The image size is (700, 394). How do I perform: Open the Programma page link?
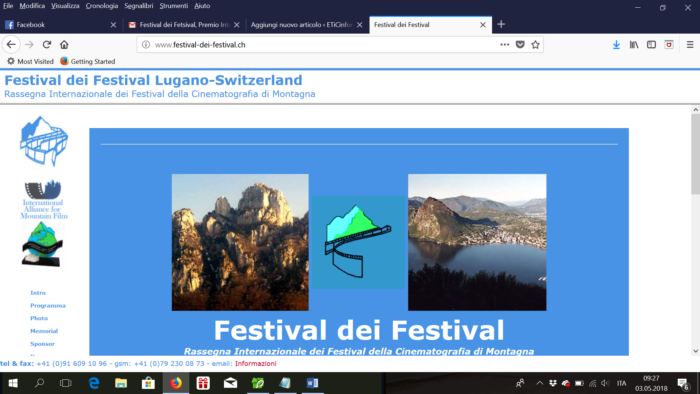pos(48,306)
